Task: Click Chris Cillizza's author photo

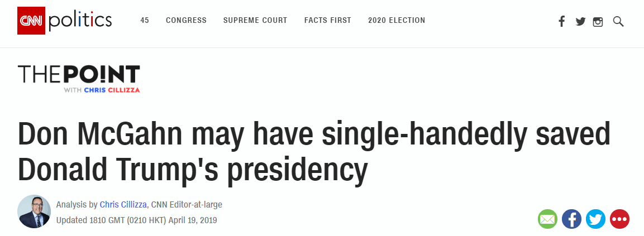Action: [34, 211]
